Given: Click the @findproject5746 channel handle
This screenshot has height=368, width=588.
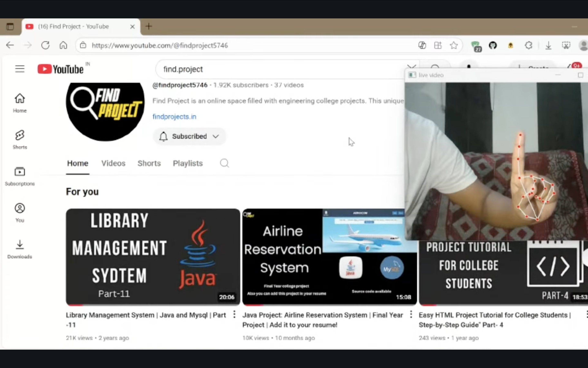Looking at the screenshot, I should click(180, 85).
